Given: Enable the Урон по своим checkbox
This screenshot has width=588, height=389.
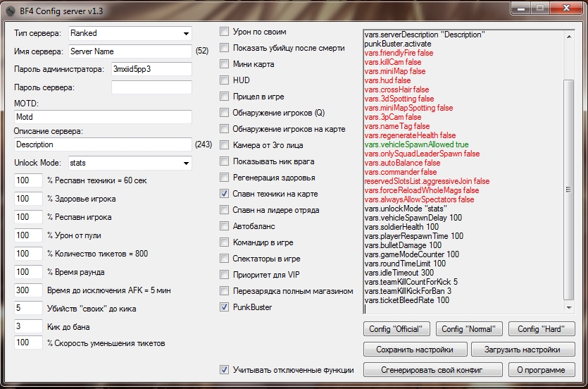Looking at the screenshot, I should [x=224, y=32].
